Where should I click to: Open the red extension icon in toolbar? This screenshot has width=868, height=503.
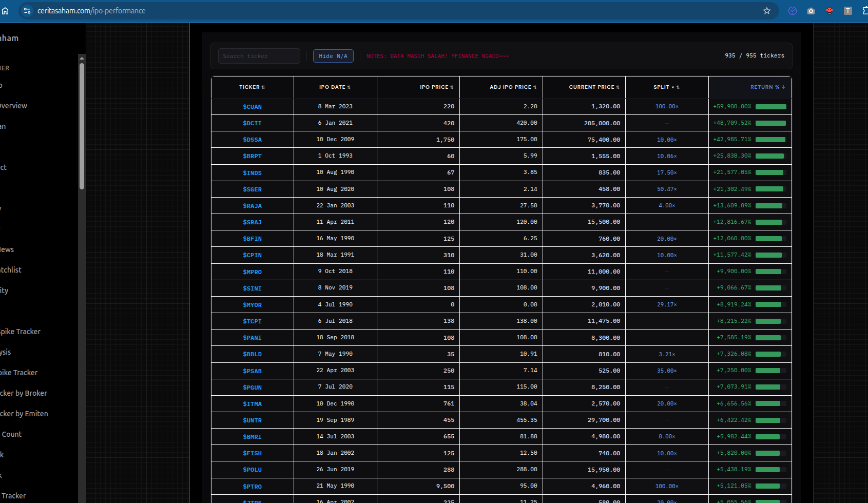click(830, 11)
